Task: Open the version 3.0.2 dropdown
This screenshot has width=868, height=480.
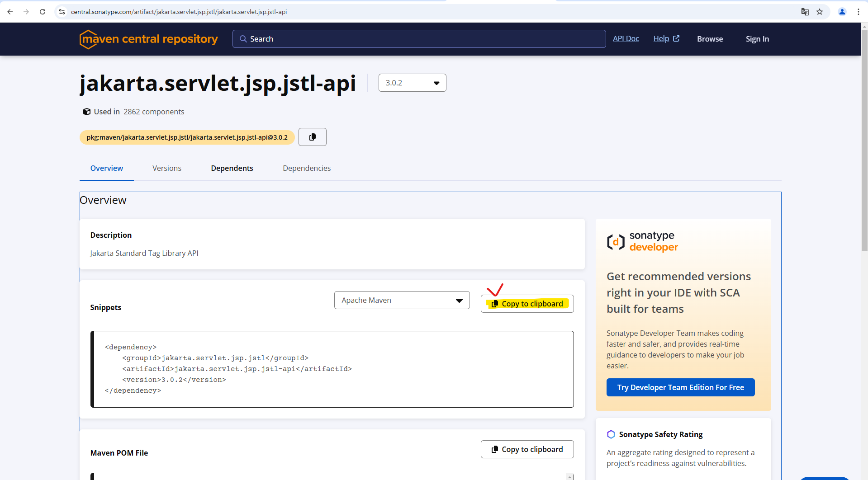Action: (x=413, y=83)
